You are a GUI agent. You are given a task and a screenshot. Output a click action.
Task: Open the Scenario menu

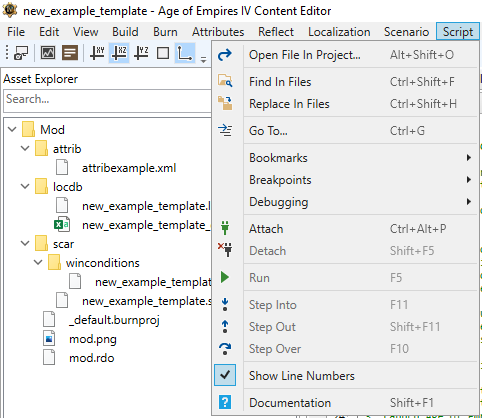click(406, 32)
